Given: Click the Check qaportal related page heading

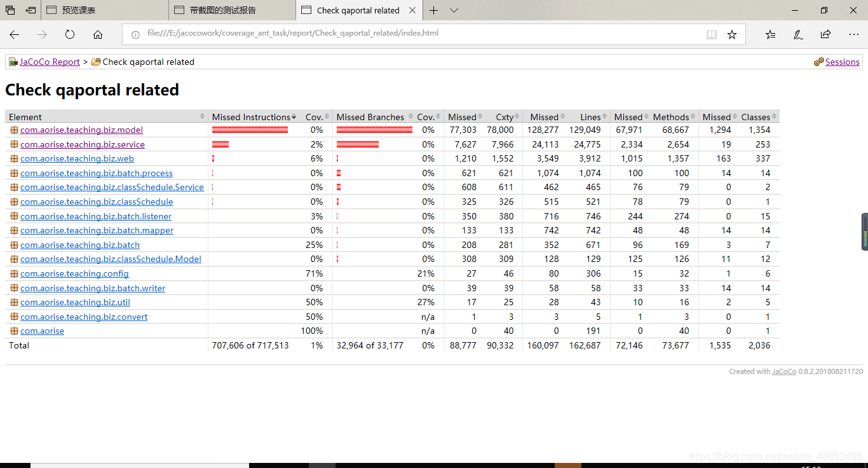Looking at the screenshot, I should click(x=92, y=90).
